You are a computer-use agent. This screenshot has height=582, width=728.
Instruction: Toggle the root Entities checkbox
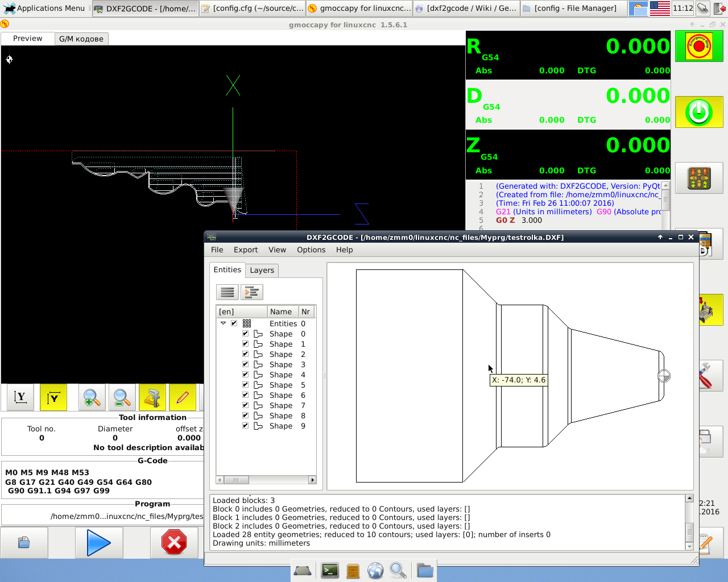click(234, 323)
